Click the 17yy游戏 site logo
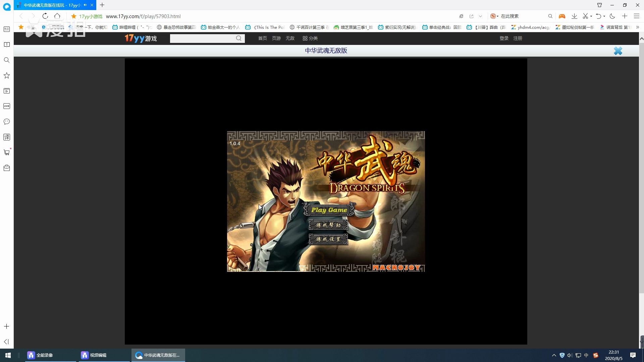Viewport: 644px width, 362px height. [x=141, y=38]
